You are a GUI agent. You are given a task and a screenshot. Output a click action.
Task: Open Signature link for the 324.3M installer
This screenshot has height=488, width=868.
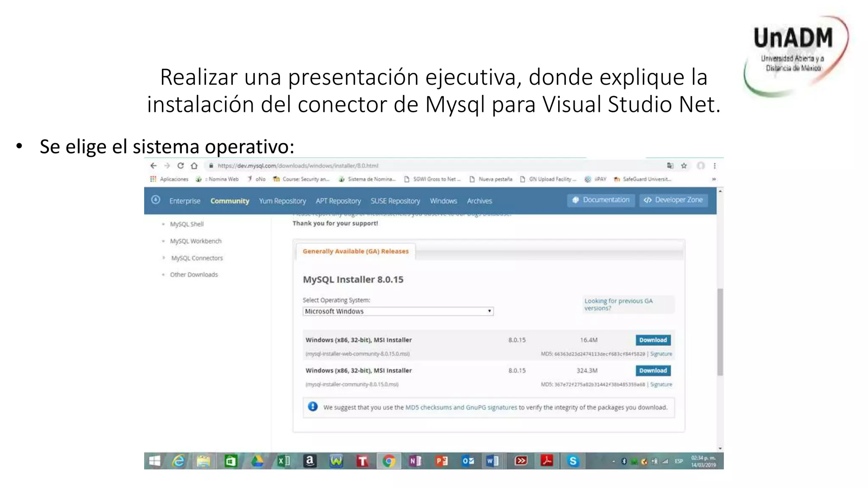click(661, 384)
